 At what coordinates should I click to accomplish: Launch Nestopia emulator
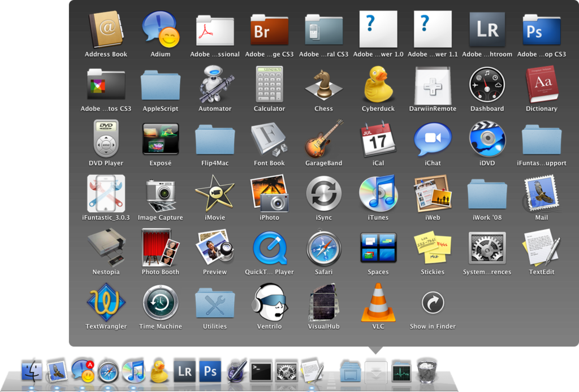tap(106, 247)
